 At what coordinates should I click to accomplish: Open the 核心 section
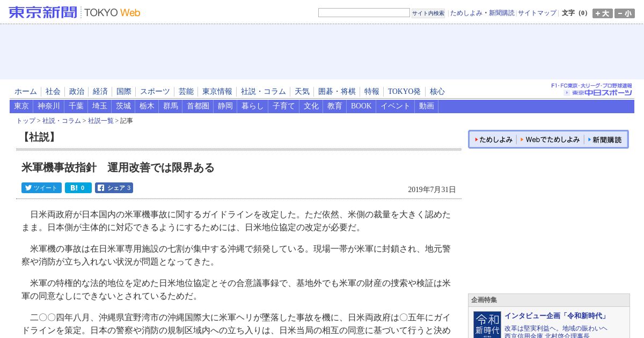tap(437, 92)
